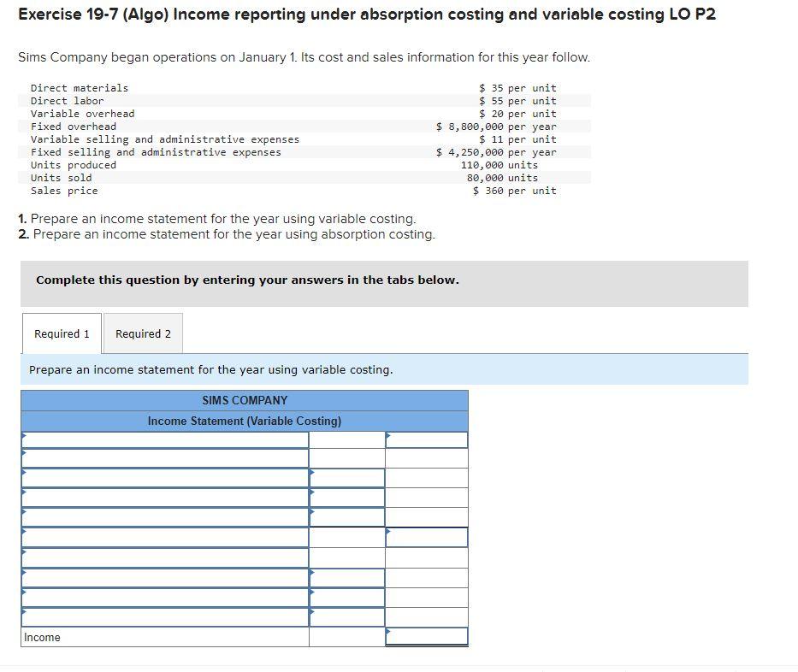Click the SIMS COMPANY header row
The width and height of the screenshot is (798, 672).
click(244, 400)
